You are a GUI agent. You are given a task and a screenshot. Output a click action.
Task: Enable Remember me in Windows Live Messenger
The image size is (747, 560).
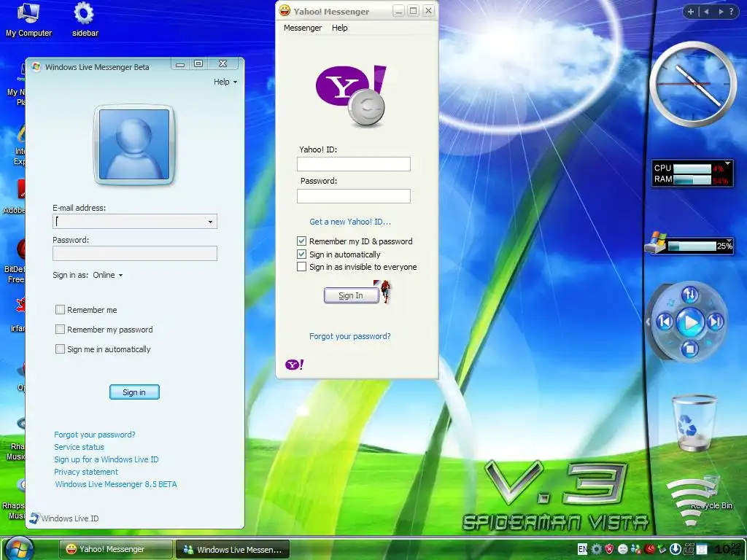pos(60,310)
